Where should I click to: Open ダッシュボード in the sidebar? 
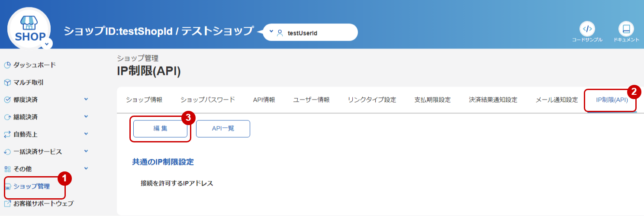(35, 65)
